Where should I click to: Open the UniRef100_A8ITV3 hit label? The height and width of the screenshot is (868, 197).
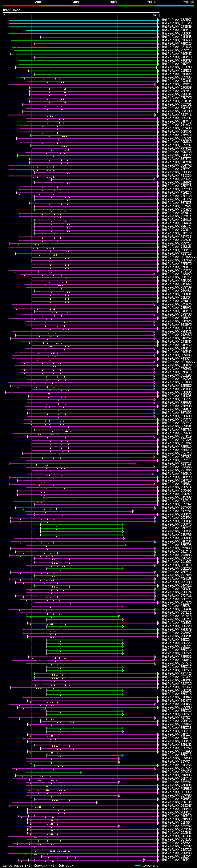pyautogui.click(x=177, y=23)
